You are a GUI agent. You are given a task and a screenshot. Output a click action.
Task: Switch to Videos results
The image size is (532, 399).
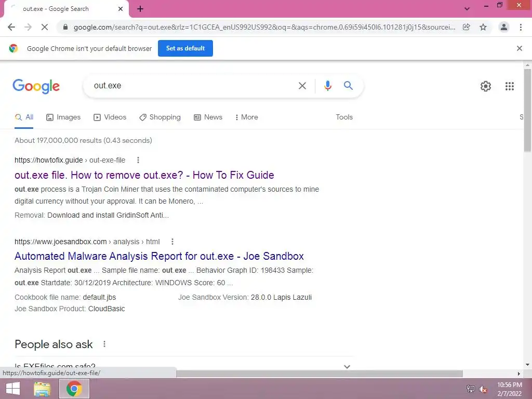coord(110,117)
